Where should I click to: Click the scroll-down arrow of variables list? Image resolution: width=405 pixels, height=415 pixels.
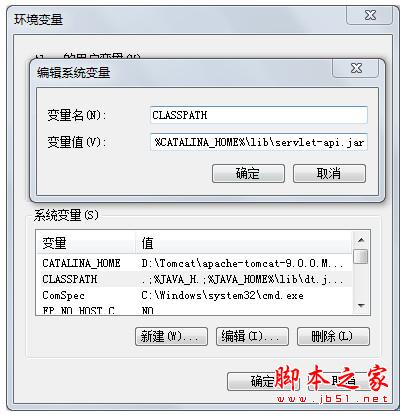point(361,305)
